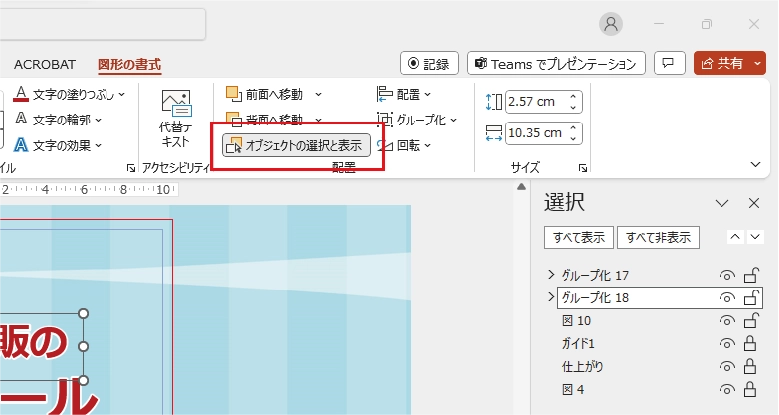This screenshot has height=415, width=779.
Task: Unlock 仕上がり with padlock icon
Action: click(750, 366)
